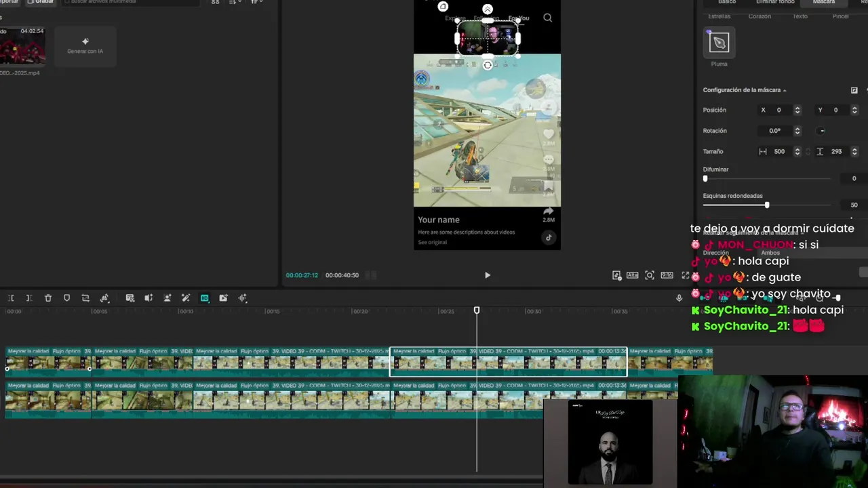Delete selected clip with trash icon

click(48, 298)
